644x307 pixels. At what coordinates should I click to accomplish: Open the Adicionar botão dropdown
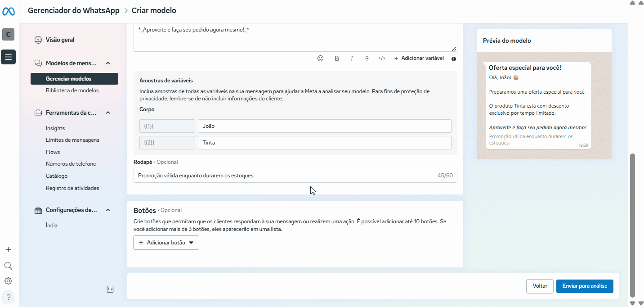point(166,243)
